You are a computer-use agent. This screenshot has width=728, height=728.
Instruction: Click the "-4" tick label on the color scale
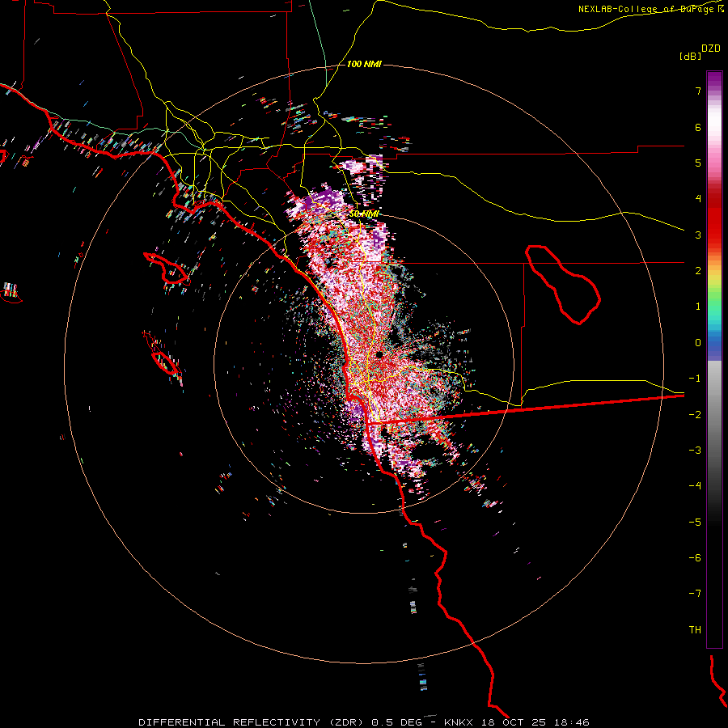pos(695,485)
